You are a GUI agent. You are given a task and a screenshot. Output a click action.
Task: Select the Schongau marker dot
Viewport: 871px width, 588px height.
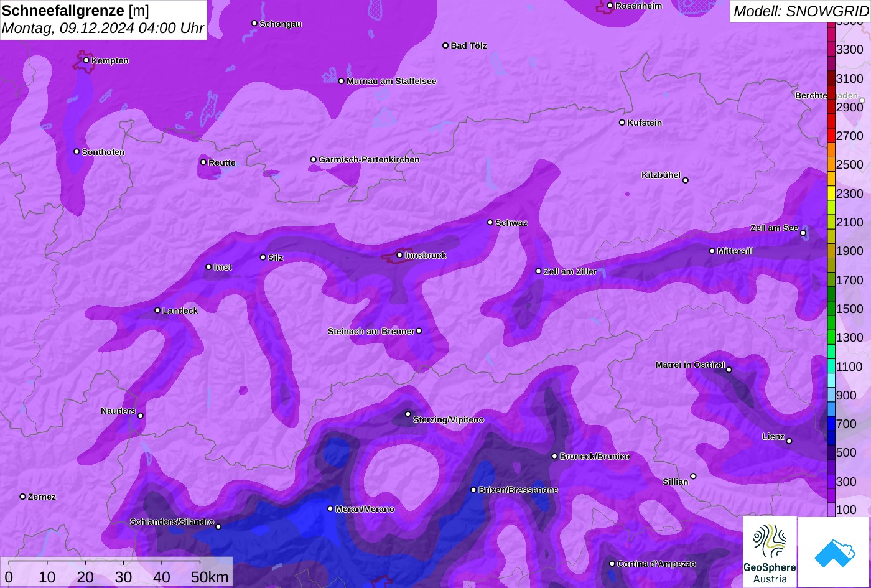[254, 23]
